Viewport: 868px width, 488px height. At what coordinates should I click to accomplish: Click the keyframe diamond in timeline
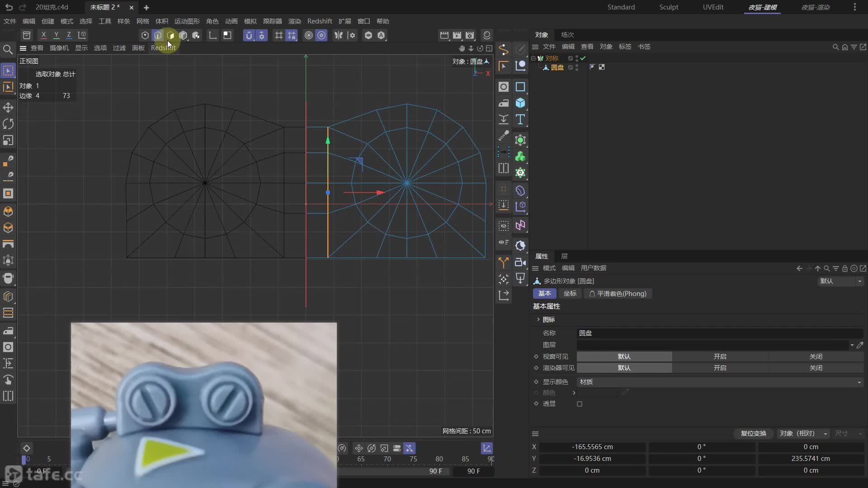pos(26,448)
